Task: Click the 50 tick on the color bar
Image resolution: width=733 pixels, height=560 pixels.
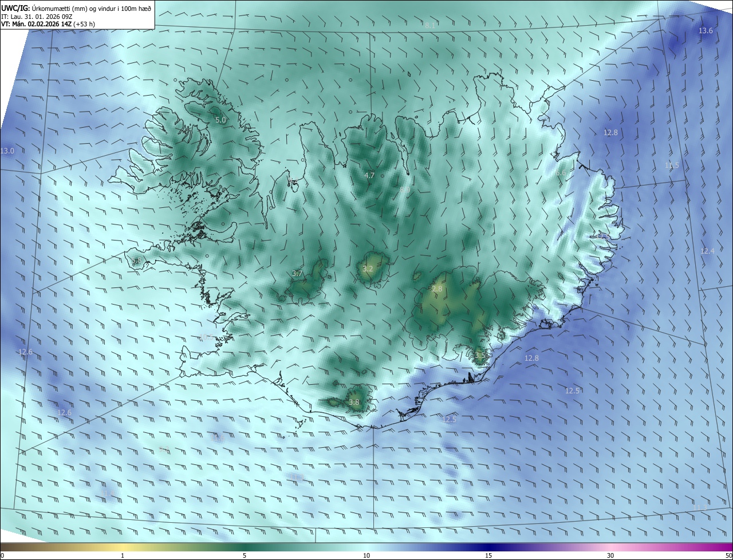Action: click(728, 555)
